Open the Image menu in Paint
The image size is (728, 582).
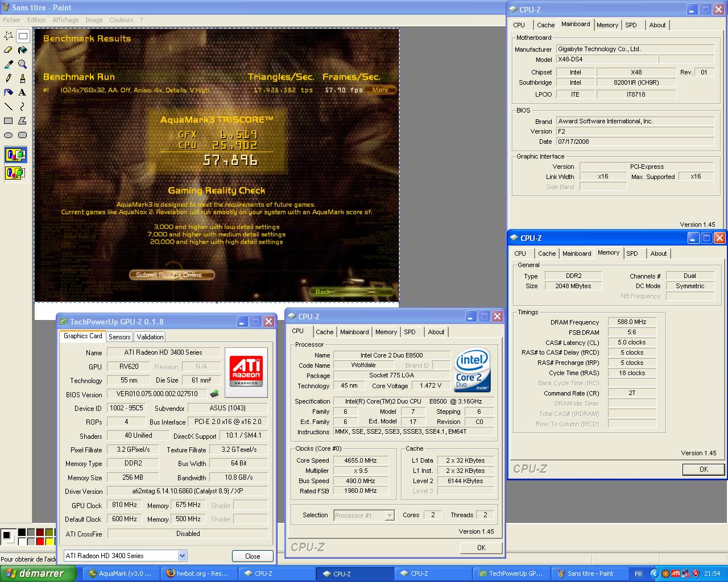point(94,20)
